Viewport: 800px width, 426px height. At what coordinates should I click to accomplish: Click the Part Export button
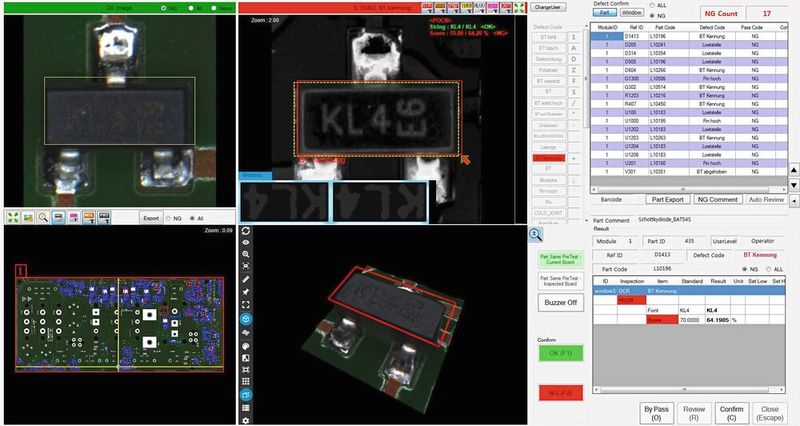[x=667, y=199]
